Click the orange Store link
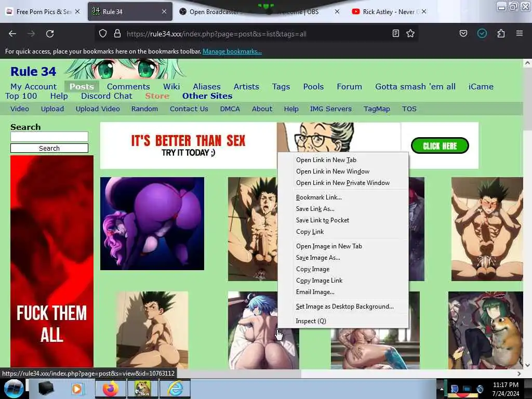 coord(157,96)
